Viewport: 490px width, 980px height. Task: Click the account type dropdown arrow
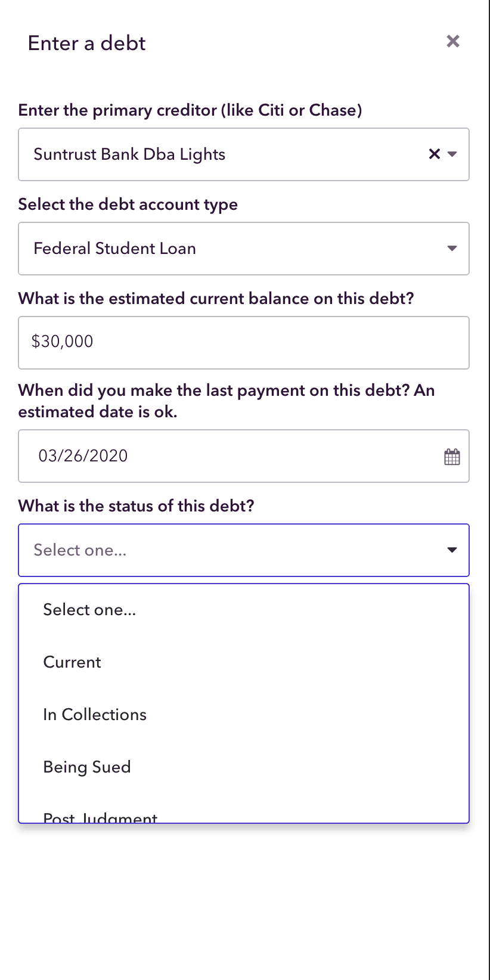[x=452, y=249]
